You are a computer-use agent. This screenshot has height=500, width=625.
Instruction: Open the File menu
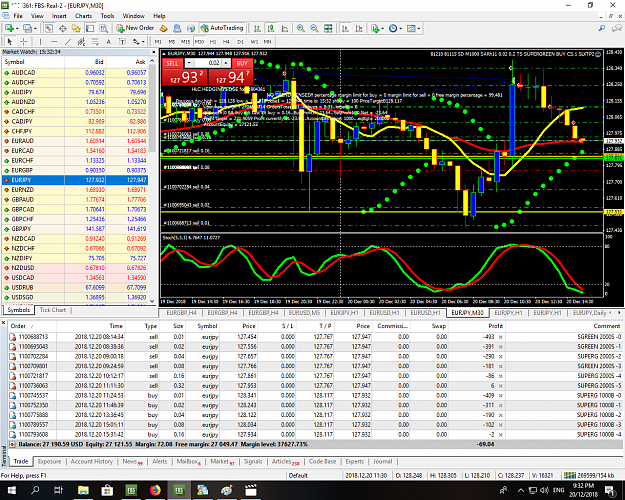click(18, 16)
